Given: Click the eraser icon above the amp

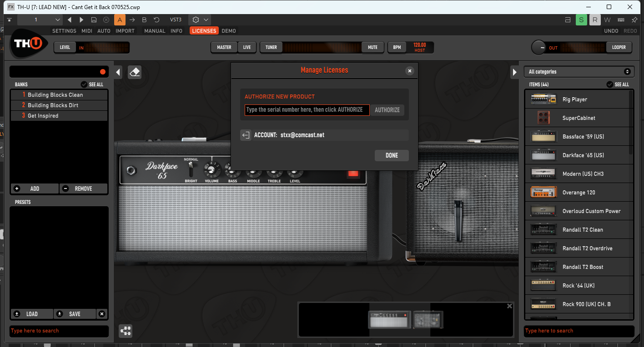Looking at the screenshot, I should coord(135,72).
